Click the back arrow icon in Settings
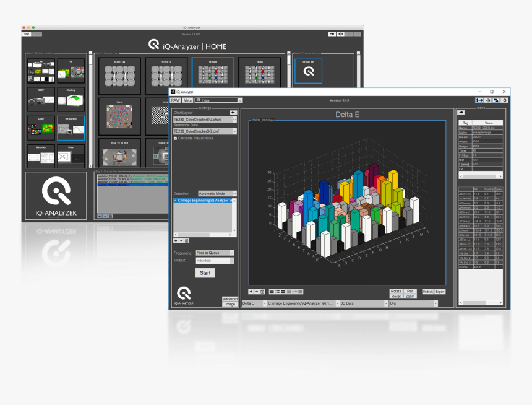The width and height of the screenshot is (532, 405). click(x=233, y=113)
